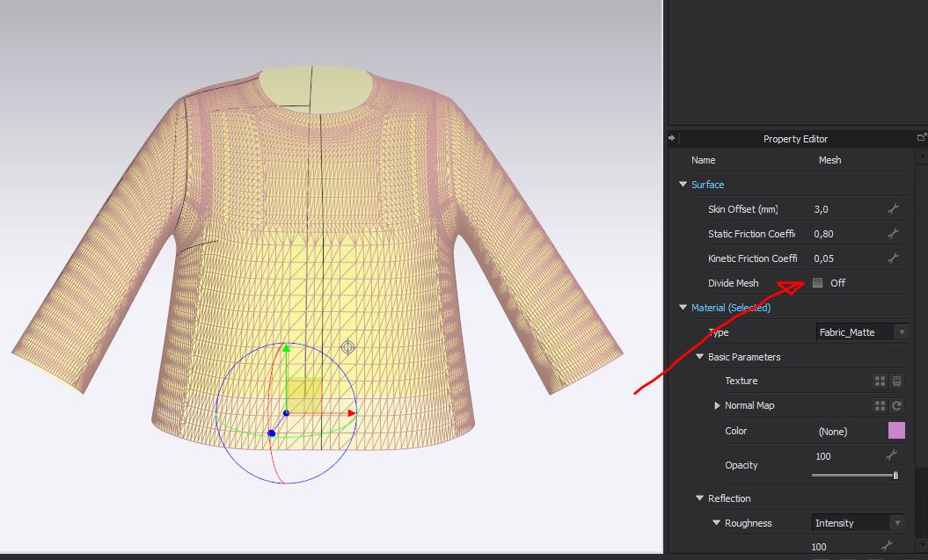Enable the Divide Mesh checkbox
The image size is (928, 560).
[818, 283]
